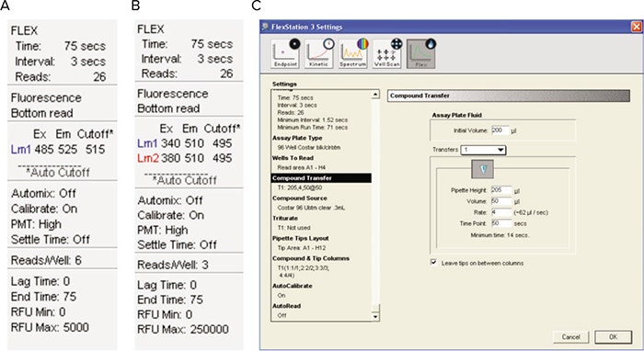Image resolution: width=644 pixels, height=351 pixels.
Task: Select Compound & Tip Columns in settings list
Action: [311, 258]
